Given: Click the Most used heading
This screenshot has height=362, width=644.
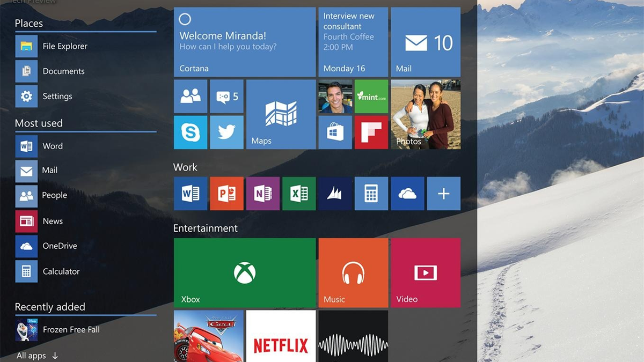Looking at the screenshot, I should (39, 123).
